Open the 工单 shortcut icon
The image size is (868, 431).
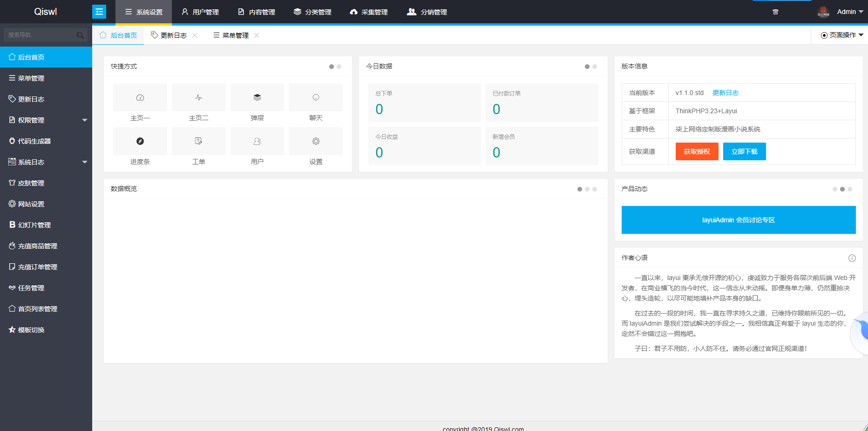pos(198,141)
